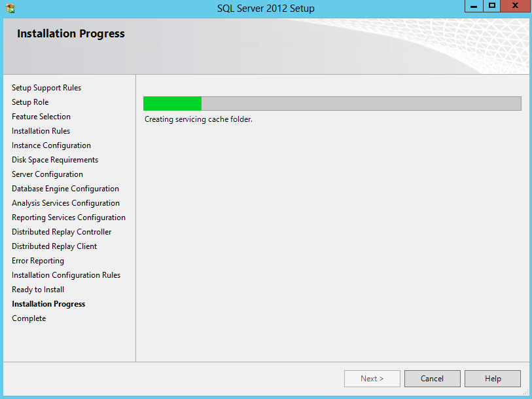Viewport: 532px width, 399px height.
Task: Select the Database Engine Configuration step
Action: 65,189
